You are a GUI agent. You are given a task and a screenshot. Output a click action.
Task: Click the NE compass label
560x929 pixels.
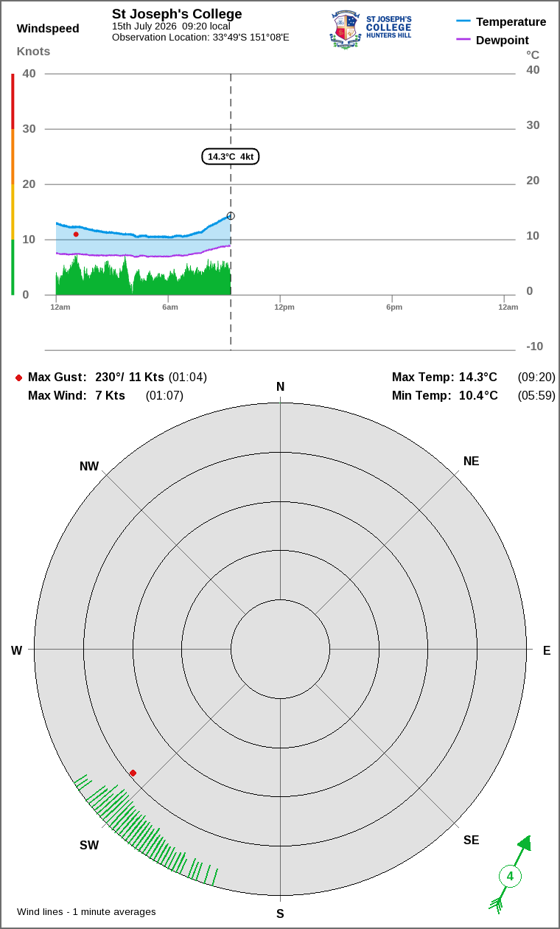click(x=471, y=461)
